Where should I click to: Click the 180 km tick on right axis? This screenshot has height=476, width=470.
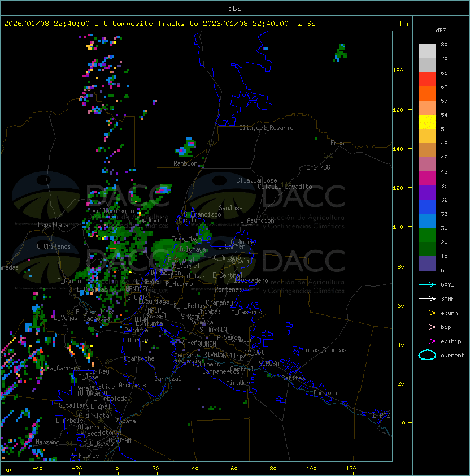point(398,71)
